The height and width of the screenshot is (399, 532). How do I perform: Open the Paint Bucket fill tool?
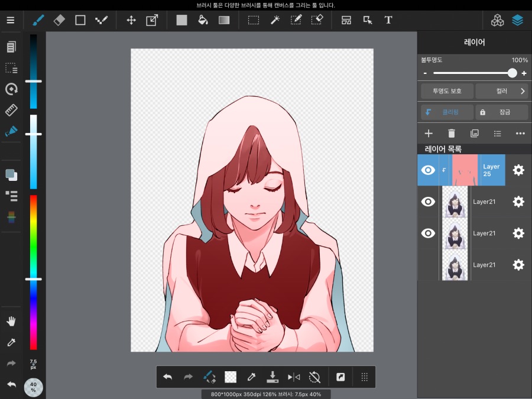point(203,20)
